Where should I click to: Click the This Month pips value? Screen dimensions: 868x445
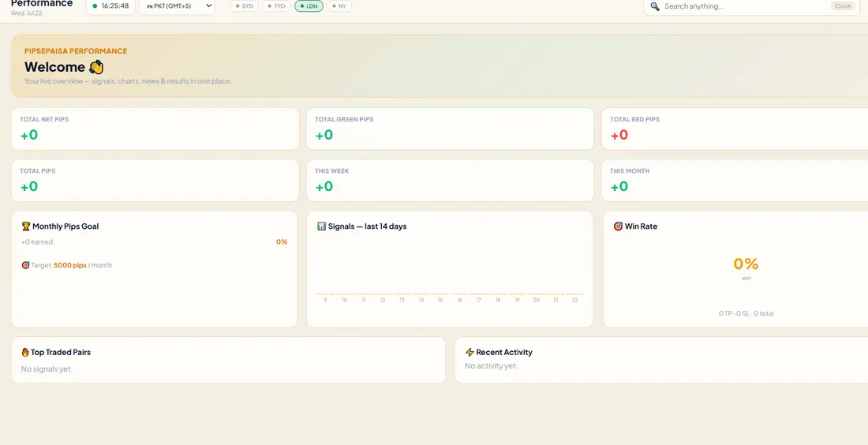[x=619, y=186]
